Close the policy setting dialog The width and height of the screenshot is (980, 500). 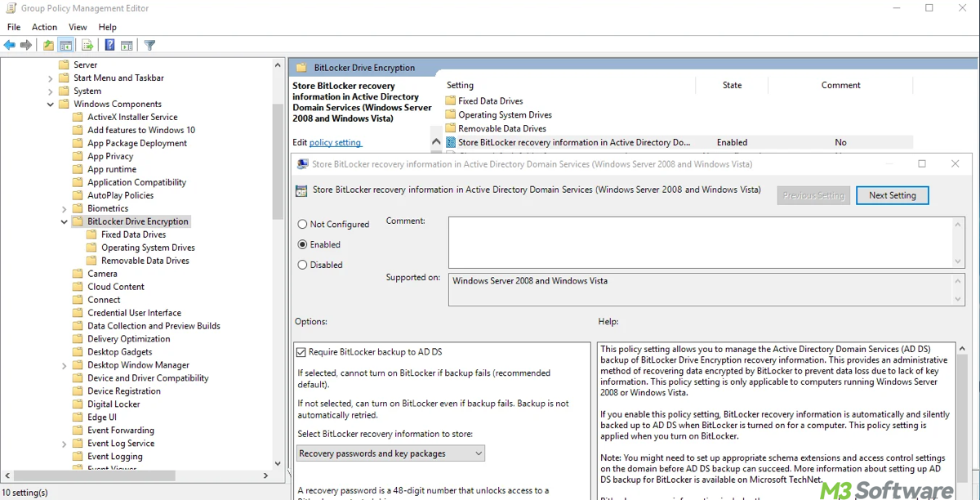click(955, 164)
